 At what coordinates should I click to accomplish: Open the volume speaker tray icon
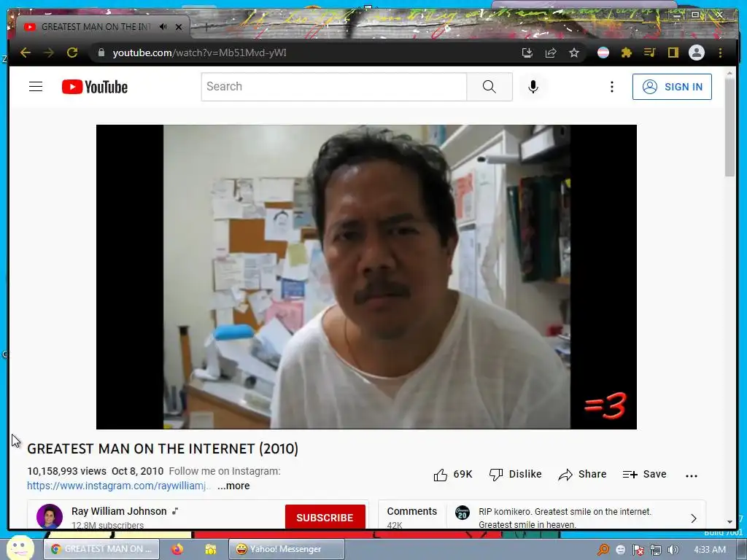(x=673, y=550)
